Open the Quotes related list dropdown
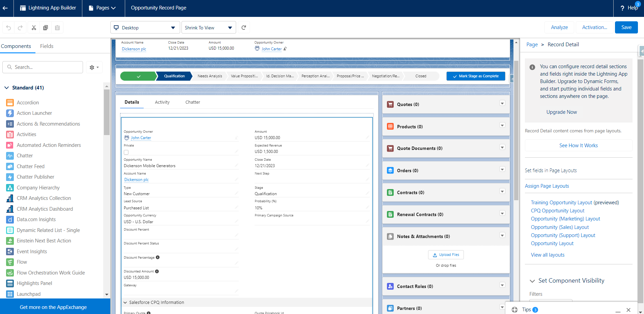Image resolution: width=644 pixels, height=314 pixels. click(502, 103)
